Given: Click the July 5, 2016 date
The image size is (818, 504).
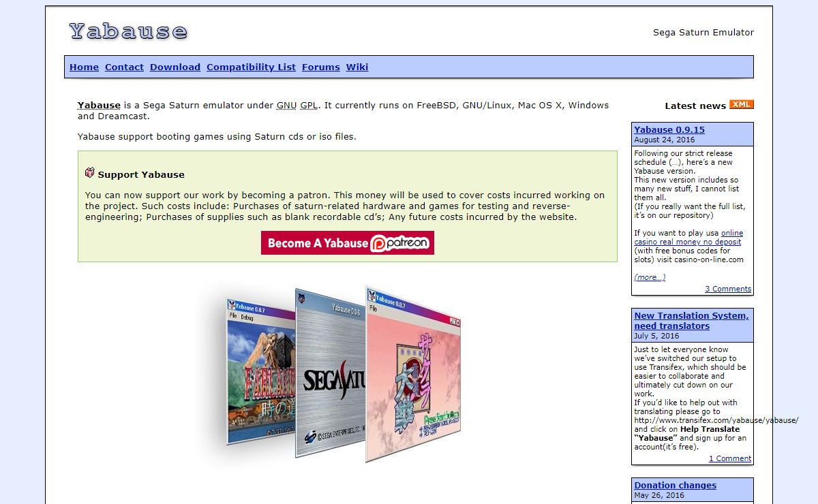Looking at the screenshot, I should pos(656,336).
